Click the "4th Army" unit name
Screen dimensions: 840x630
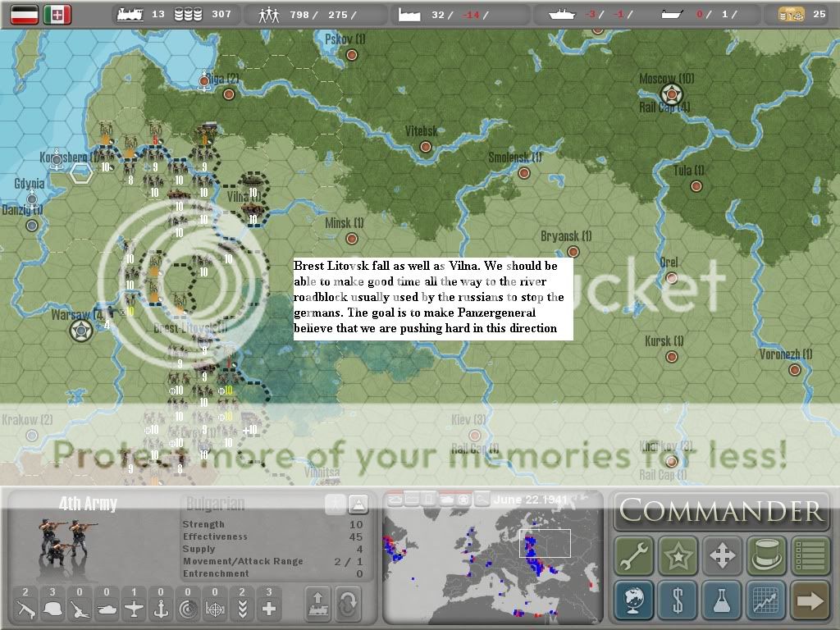tap(88, 504)
